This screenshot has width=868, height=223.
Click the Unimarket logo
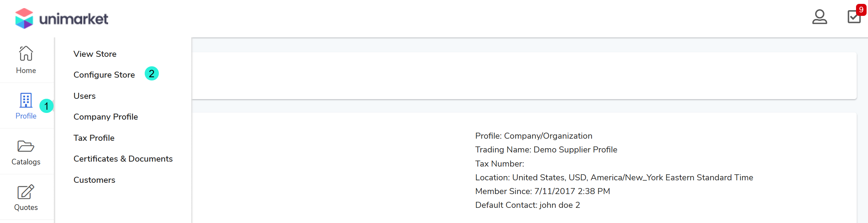pyautogui.click(x=62, y=18)
